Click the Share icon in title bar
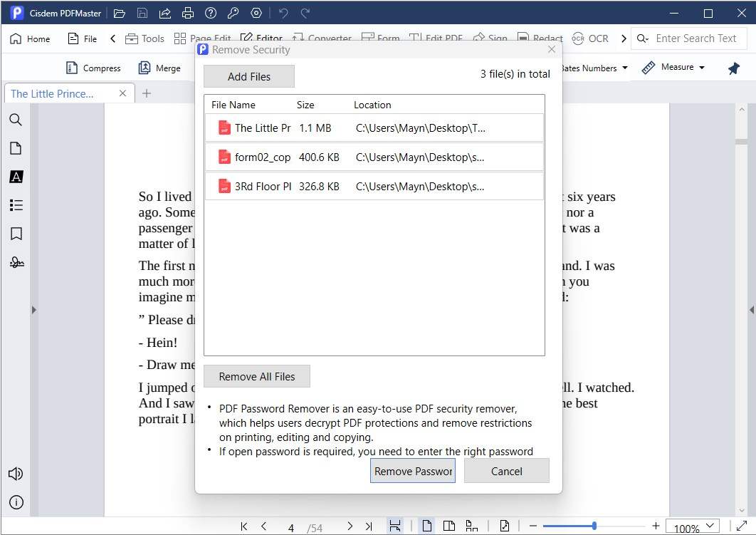Screen dimensions: 756x535 [x=165, y=13]
